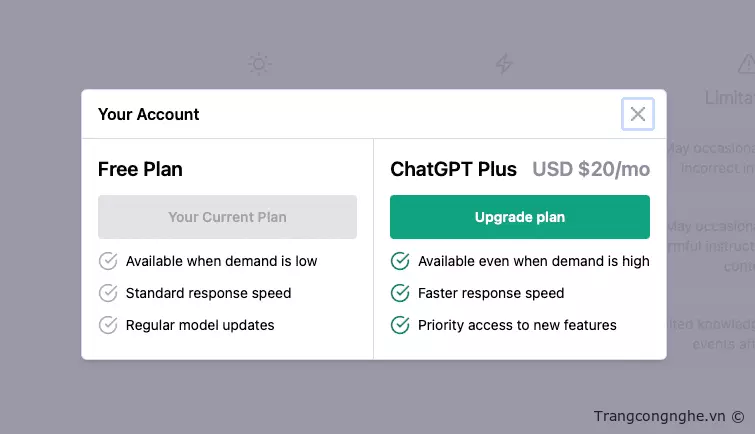Select the Free Plan heading
This screenshot has width=755, height=434.
click(x=140, y=169)
